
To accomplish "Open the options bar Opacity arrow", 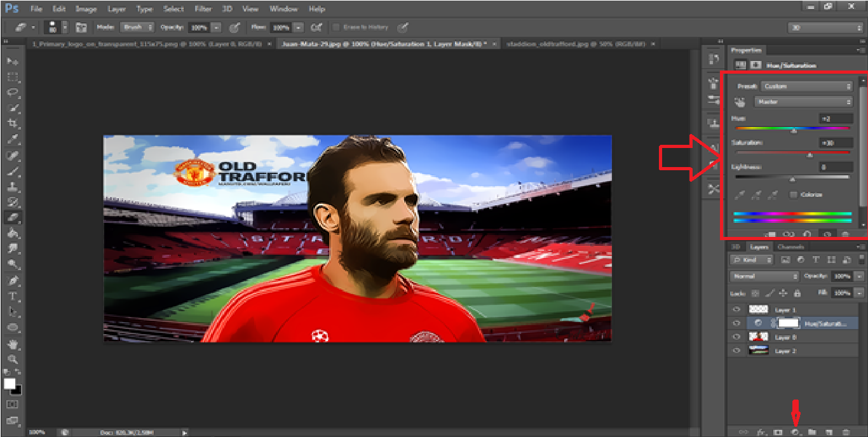I will (x=217, y=27).
